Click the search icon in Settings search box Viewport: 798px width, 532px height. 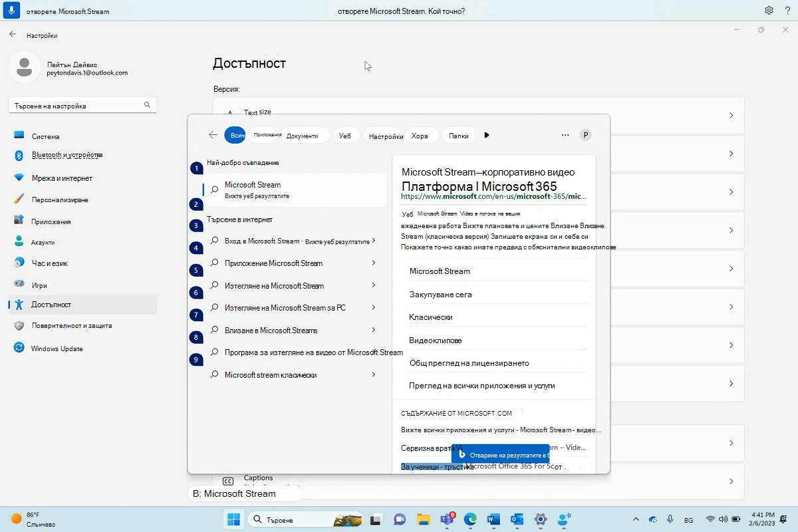click(147, 105)
